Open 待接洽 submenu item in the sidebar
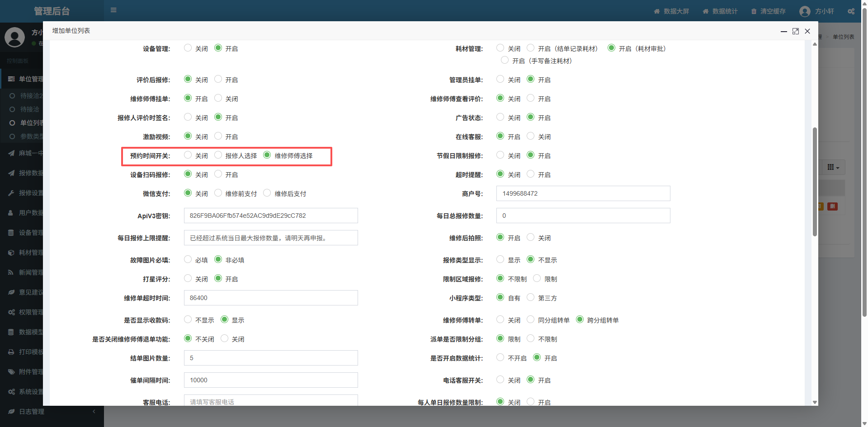 pos(29,109)
